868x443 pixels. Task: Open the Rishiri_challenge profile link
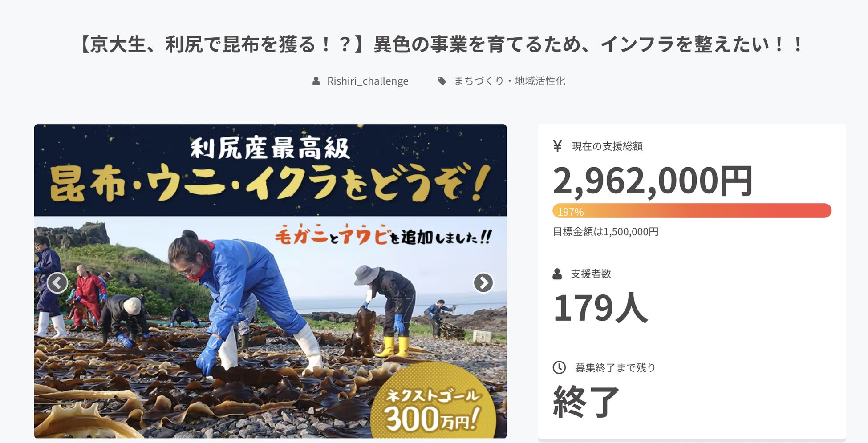[368, 81]
